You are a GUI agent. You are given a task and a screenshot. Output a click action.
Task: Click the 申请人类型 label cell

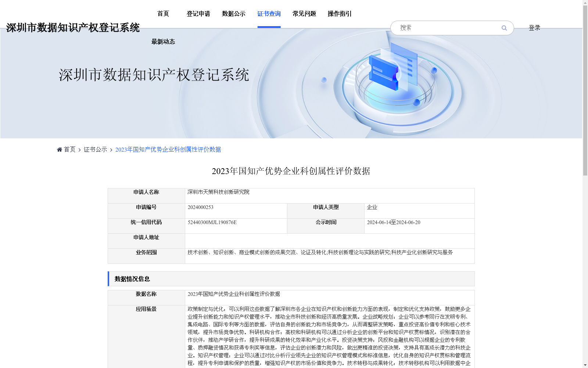point(326,211)
